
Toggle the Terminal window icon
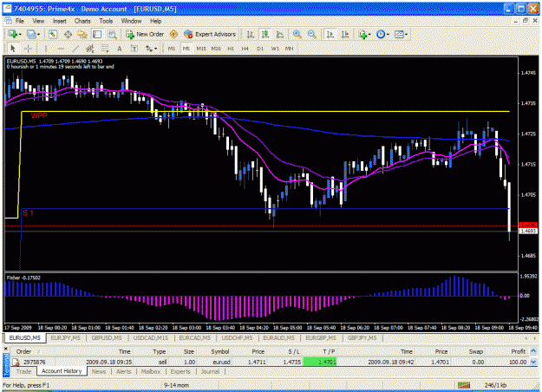[x=97, y=34]
